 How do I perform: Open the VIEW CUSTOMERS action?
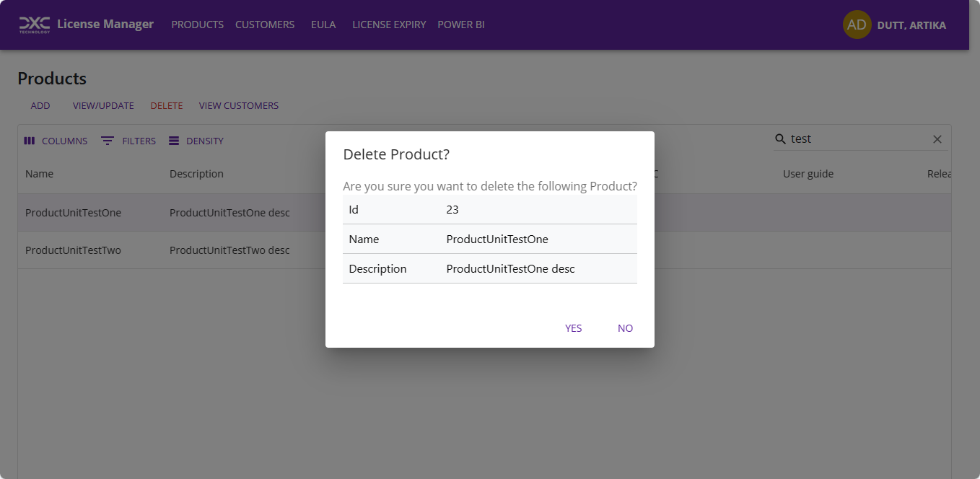coord(239,105)
